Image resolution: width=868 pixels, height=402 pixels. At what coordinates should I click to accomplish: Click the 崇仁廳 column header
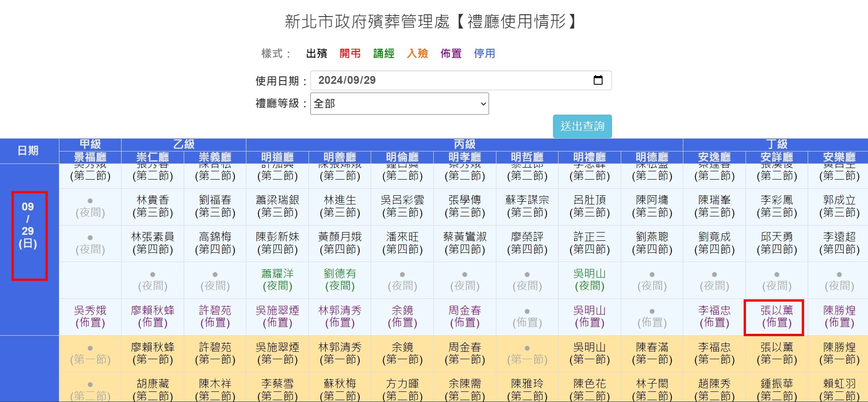[152, 157]
